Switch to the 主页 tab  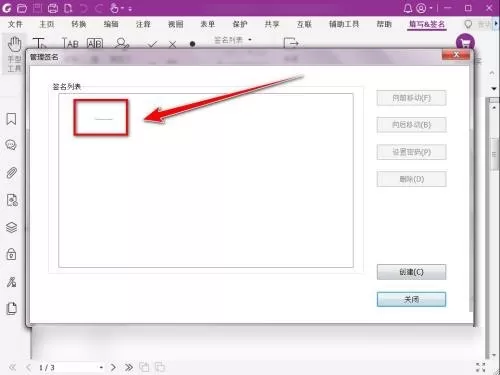[47, 24]
